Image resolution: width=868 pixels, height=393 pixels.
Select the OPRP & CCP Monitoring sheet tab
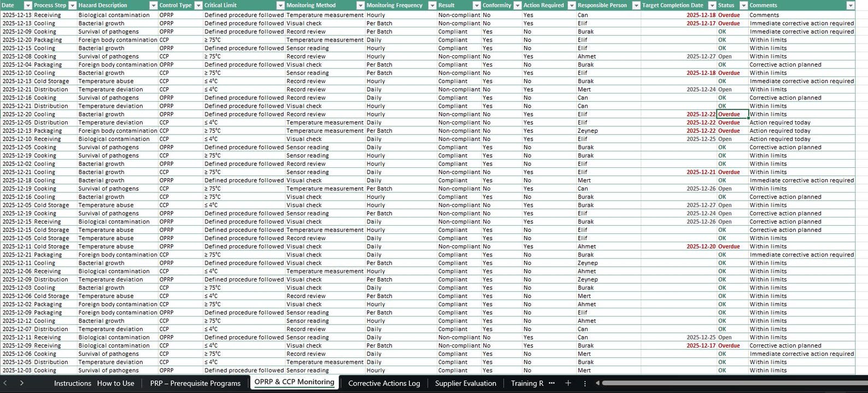(x=294, y=382)
